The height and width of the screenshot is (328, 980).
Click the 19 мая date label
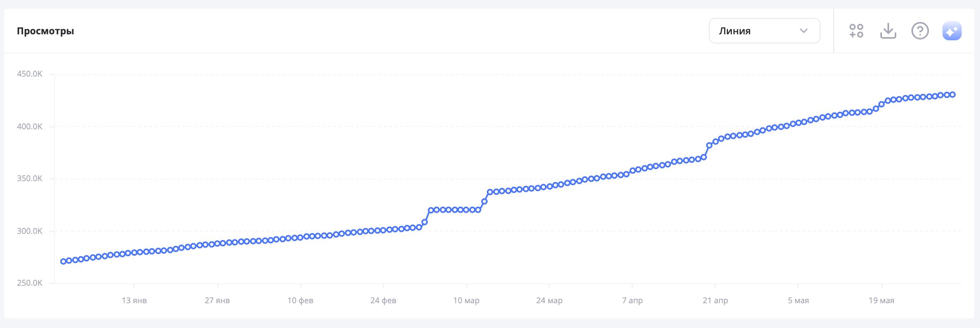coord(881,300)
